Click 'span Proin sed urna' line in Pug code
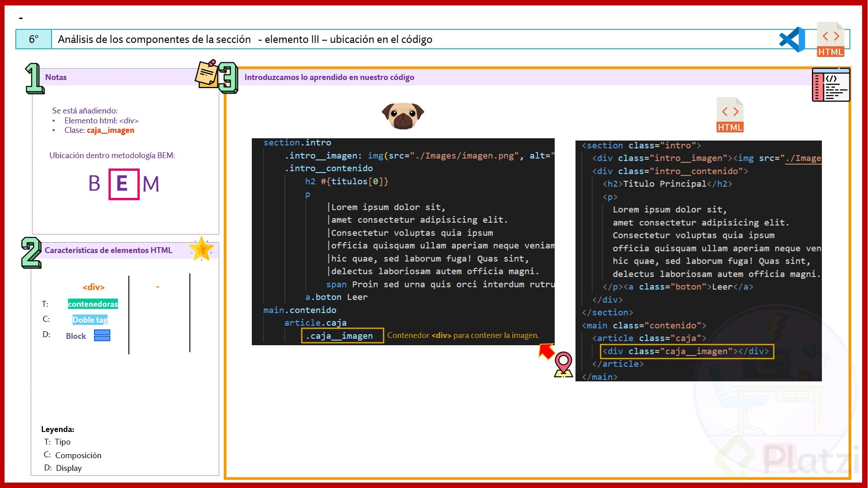 click(440, 285)
